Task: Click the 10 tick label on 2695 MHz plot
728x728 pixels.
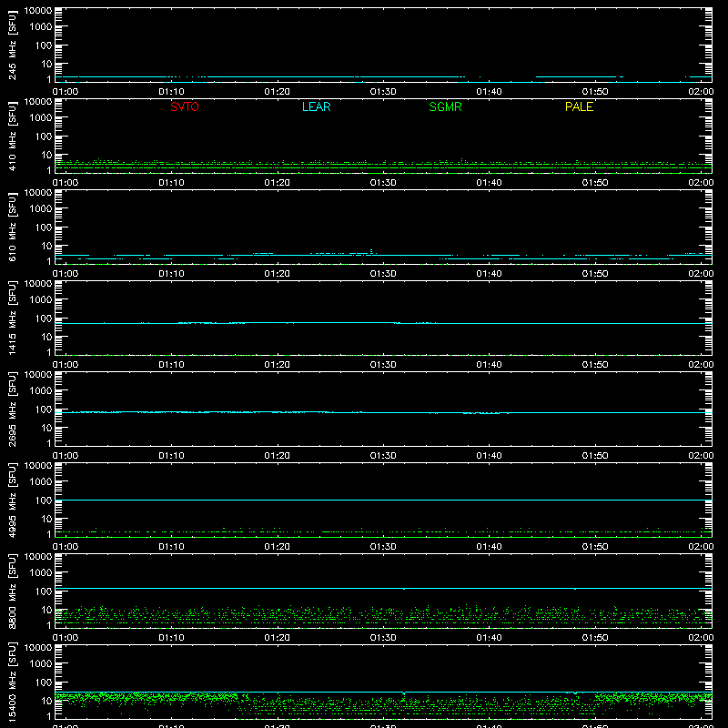Action: click(46, 428)
